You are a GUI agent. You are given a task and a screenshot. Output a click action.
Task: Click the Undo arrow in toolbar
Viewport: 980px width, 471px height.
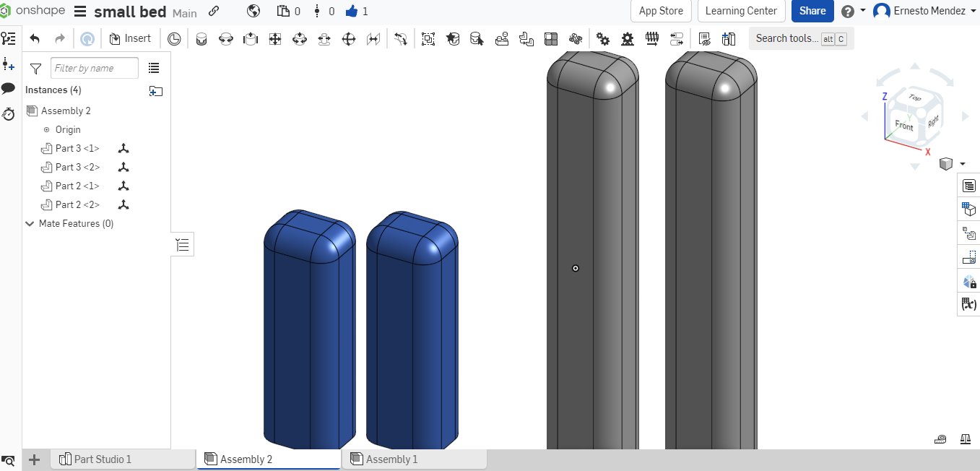point(35,39)
